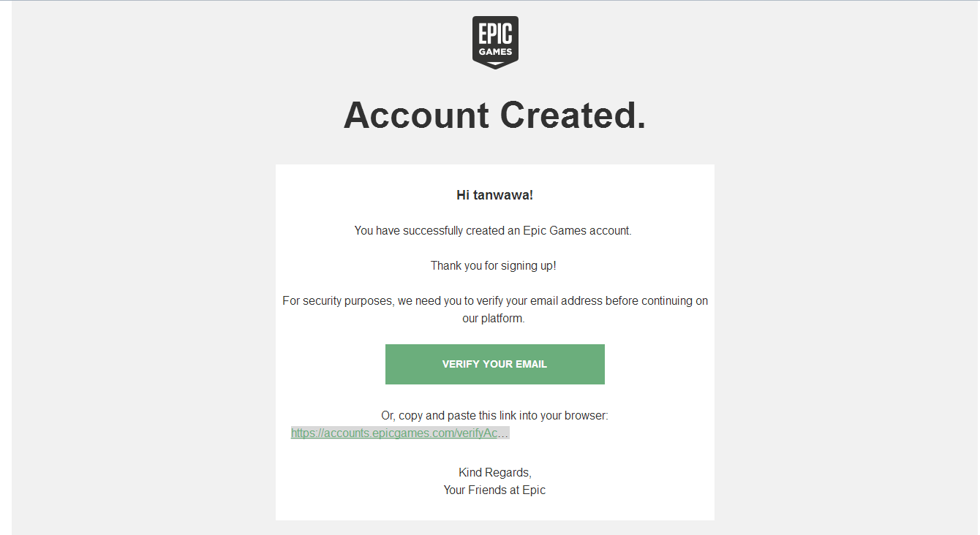Click the white margin strip at far left
Viewport: 980px width, 535px height.
tap(6, 267)
